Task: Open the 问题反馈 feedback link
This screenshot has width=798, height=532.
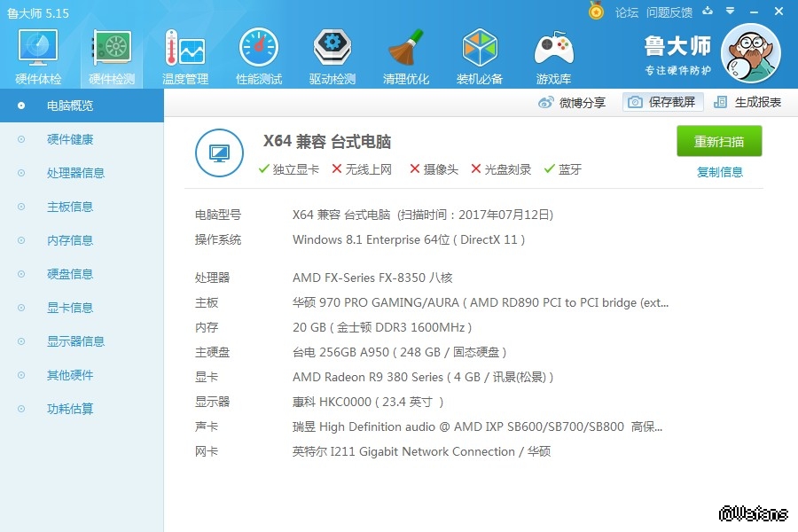Action: click(x=669, y=12)
